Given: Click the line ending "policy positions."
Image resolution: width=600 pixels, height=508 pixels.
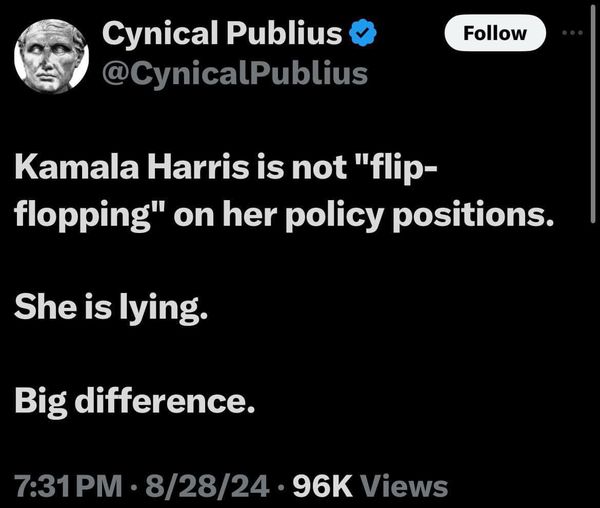Looking at the screenshot, I should tap(284, 215).
